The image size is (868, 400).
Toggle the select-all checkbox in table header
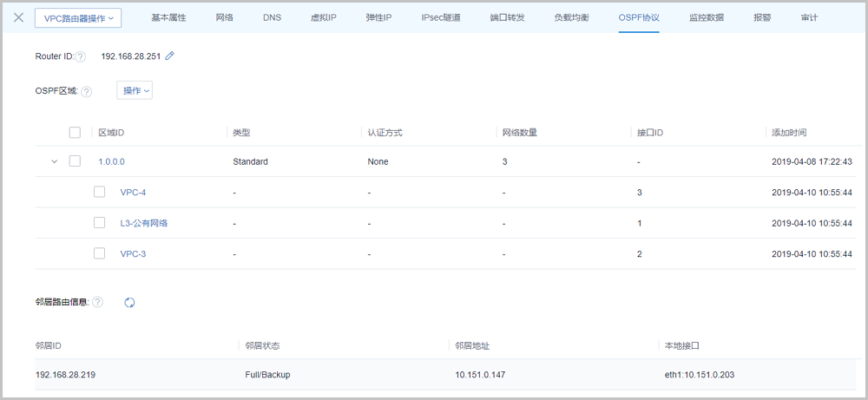tap(75, 133)
